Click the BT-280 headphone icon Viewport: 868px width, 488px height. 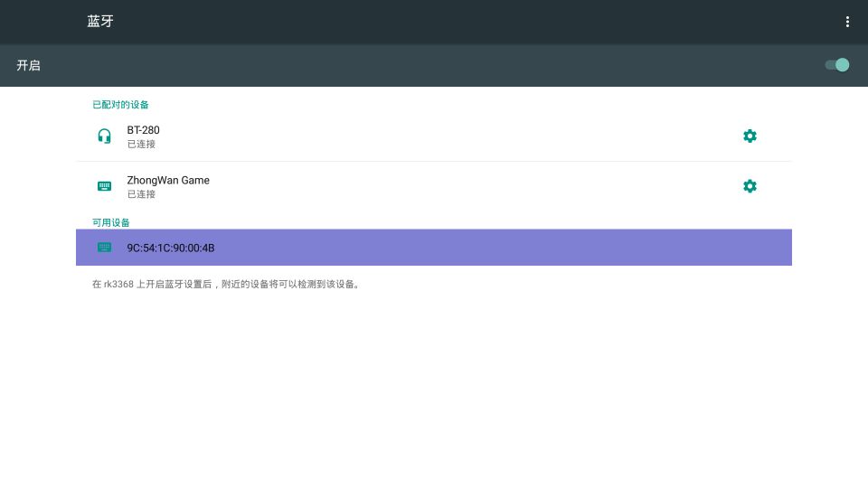point(104,136)
